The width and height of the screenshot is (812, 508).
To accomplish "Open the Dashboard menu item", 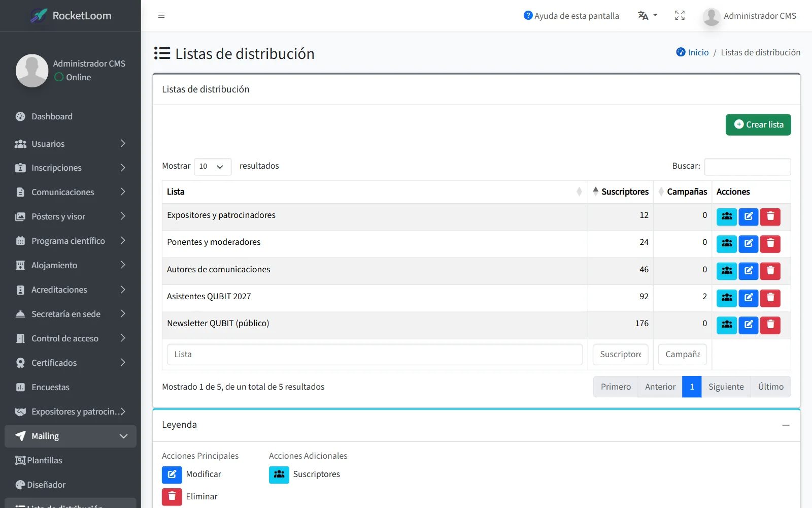I will click(71, 116).
